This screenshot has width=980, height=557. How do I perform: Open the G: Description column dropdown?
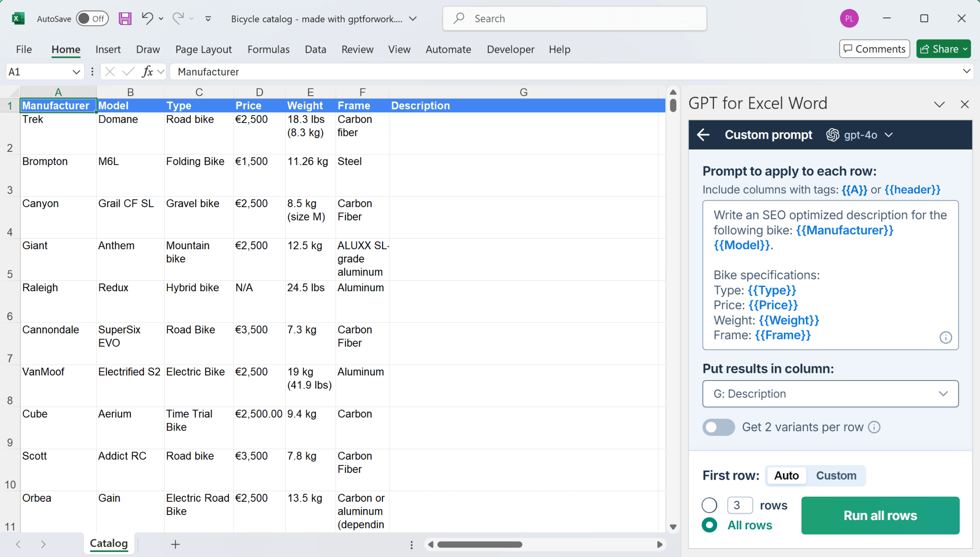830,394
